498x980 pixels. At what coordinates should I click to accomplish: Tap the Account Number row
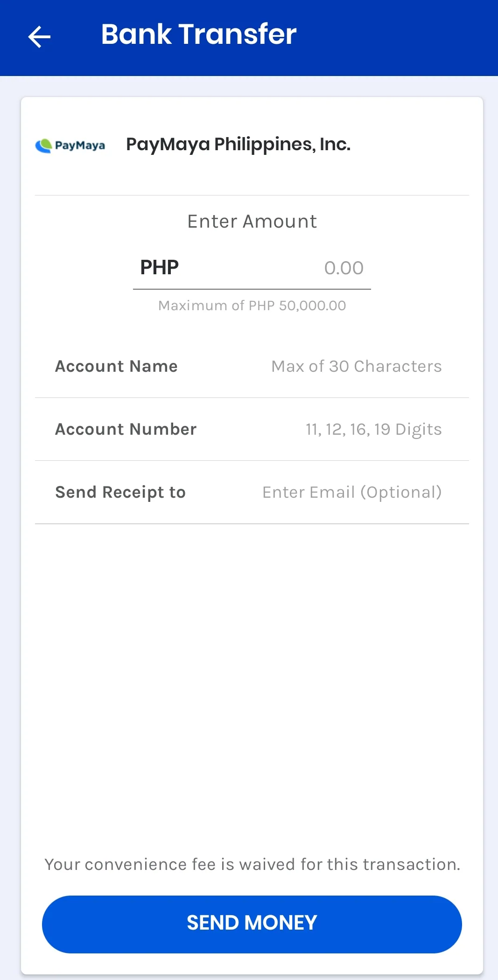(x=252, y=430)
